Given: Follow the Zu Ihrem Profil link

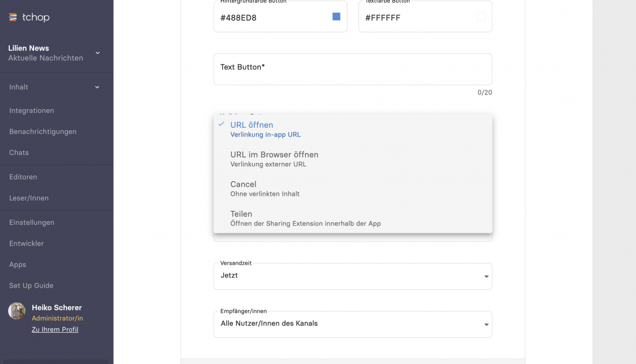Looking at the screenshot, I should (x=55, y=329).
